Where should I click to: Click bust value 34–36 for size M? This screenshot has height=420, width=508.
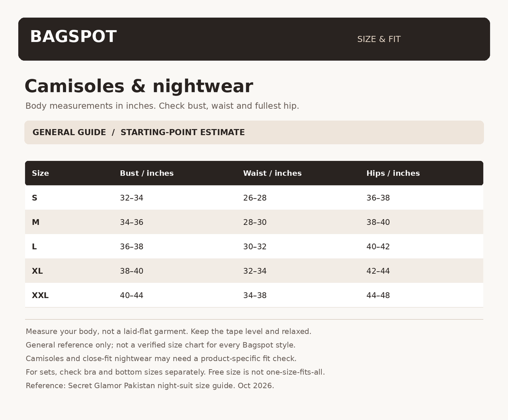132,222
